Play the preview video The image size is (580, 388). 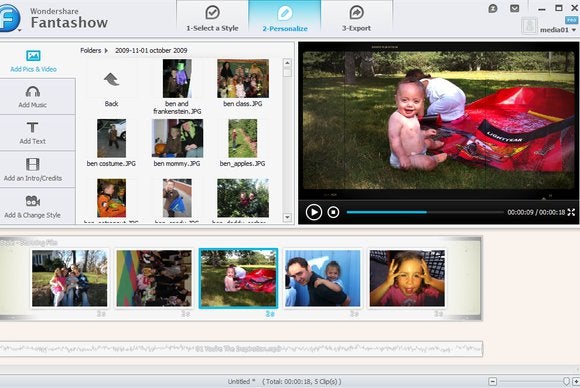[x=314, y=212]
